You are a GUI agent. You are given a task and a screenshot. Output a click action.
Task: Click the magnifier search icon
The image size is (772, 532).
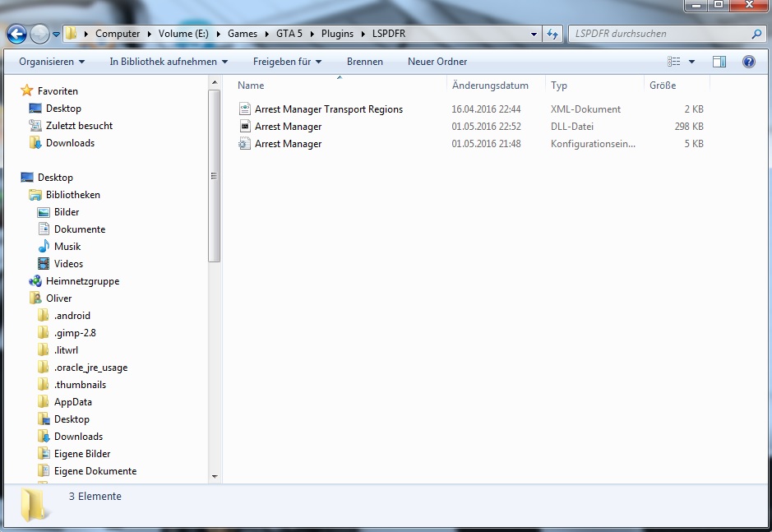pos(756,34)
